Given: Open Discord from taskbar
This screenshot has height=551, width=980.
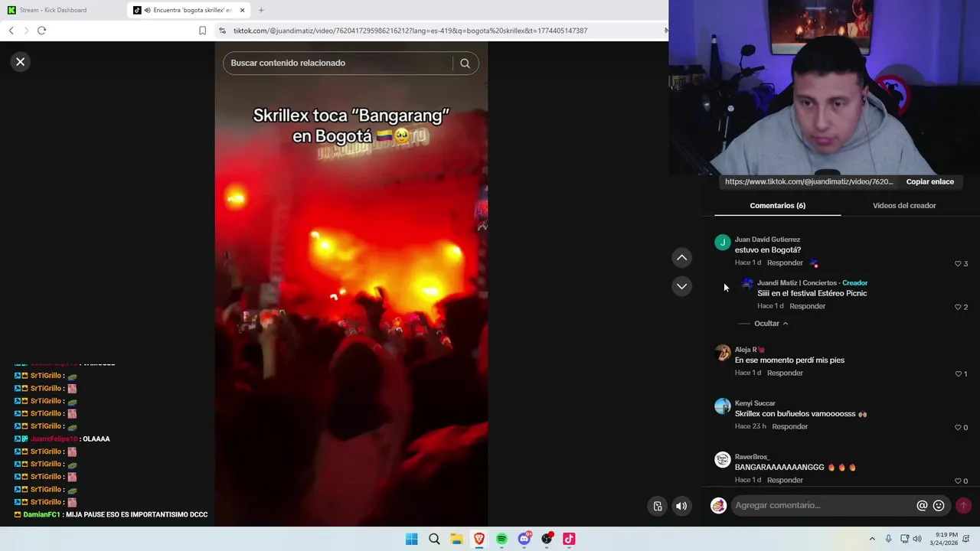Looking at the screenshot, I should (x=524, y=539).
